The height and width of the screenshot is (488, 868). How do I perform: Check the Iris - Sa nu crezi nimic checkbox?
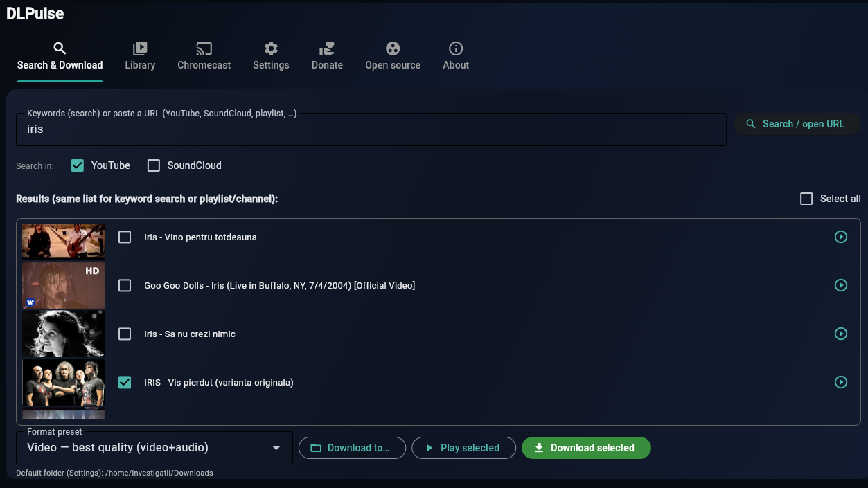(x=125, y=334)
